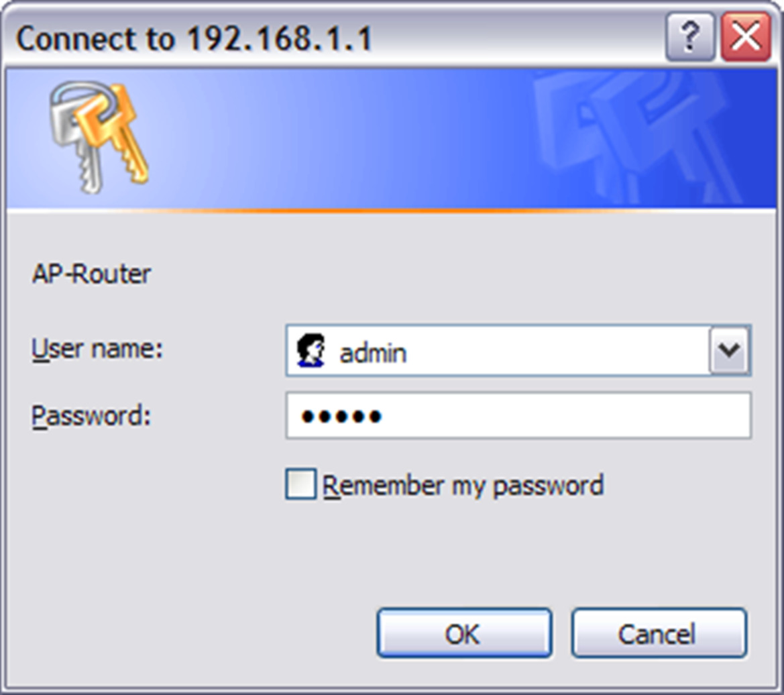Select the admin text in username field
784x695 pixels.
tap(373, 354)
